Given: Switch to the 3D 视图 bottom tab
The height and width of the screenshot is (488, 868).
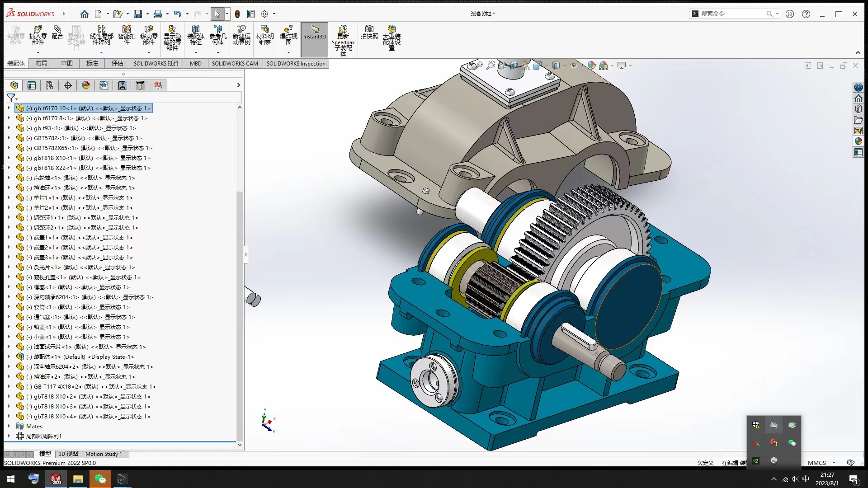Looking at the screenshot, I should tap(68, 454).
